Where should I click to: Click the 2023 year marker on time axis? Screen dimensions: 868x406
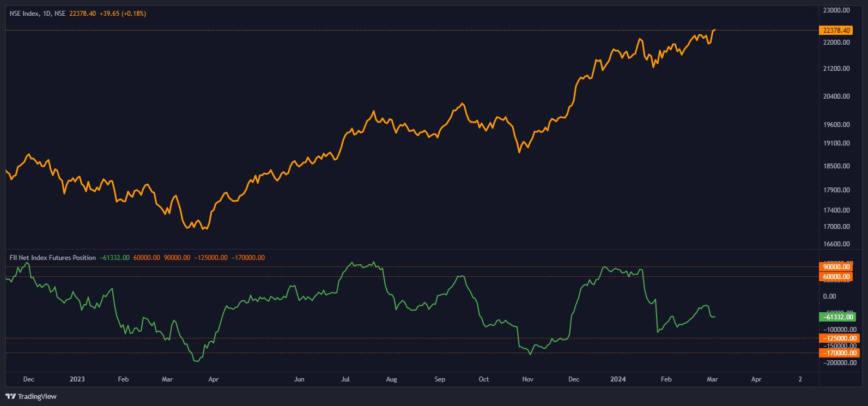(77, 379)
